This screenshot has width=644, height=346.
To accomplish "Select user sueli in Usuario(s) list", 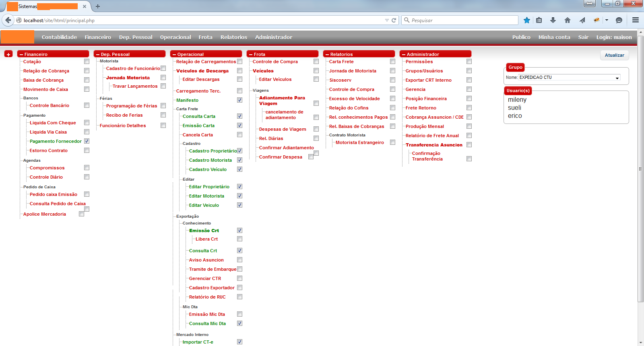I will tap(514, 108).
